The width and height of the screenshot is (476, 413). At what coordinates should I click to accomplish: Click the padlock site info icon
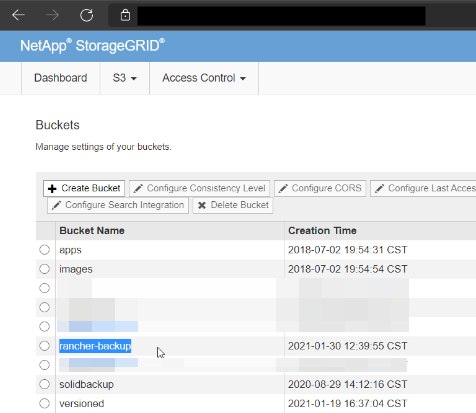[125, 15]
